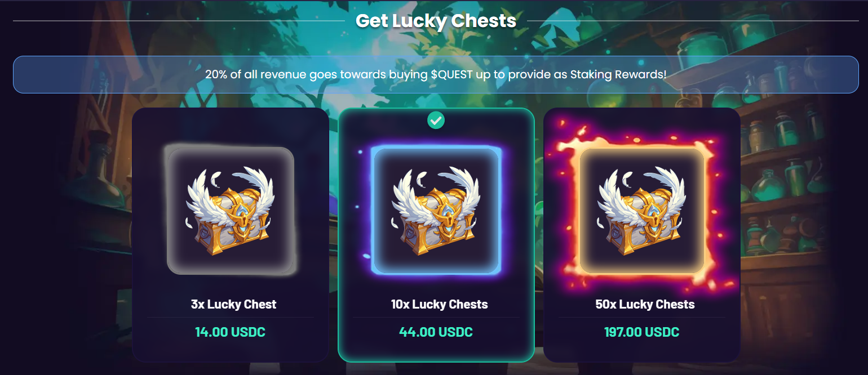Select the 3x Lucky Chest card

(x=230, y=235)
